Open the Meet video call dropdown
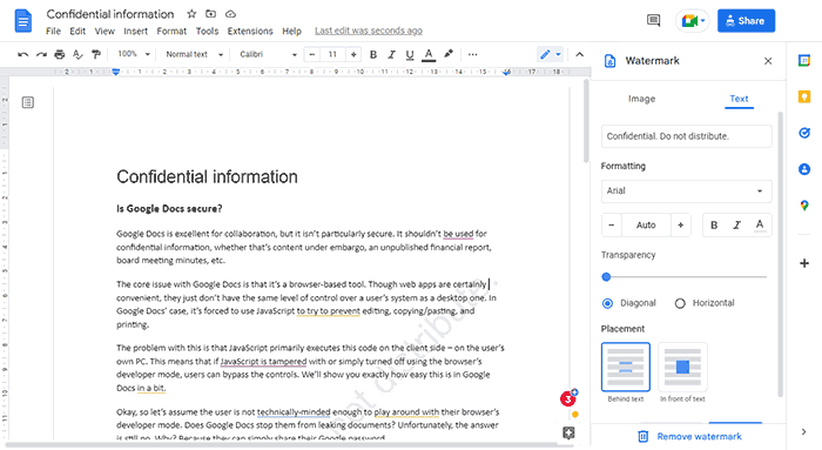The image size is (822, 450). coord(693,21)
